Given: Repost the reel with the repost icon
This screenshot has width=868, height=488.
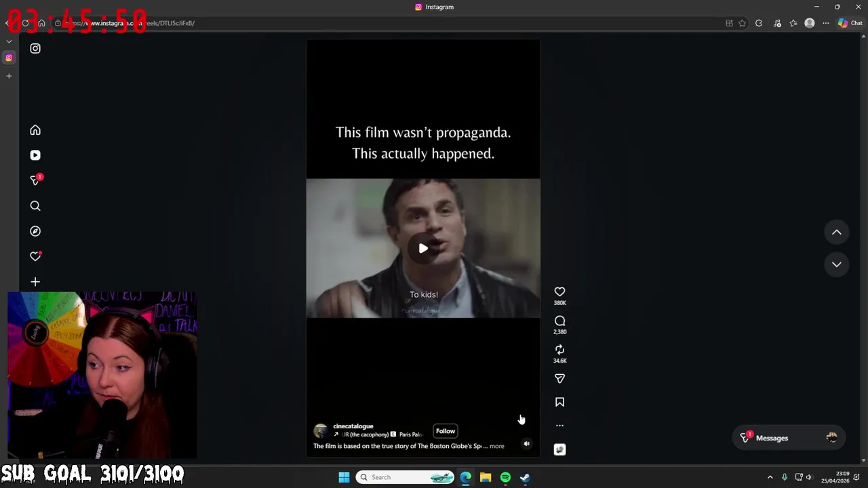Looking at the screenshot, I should [559, 350].
